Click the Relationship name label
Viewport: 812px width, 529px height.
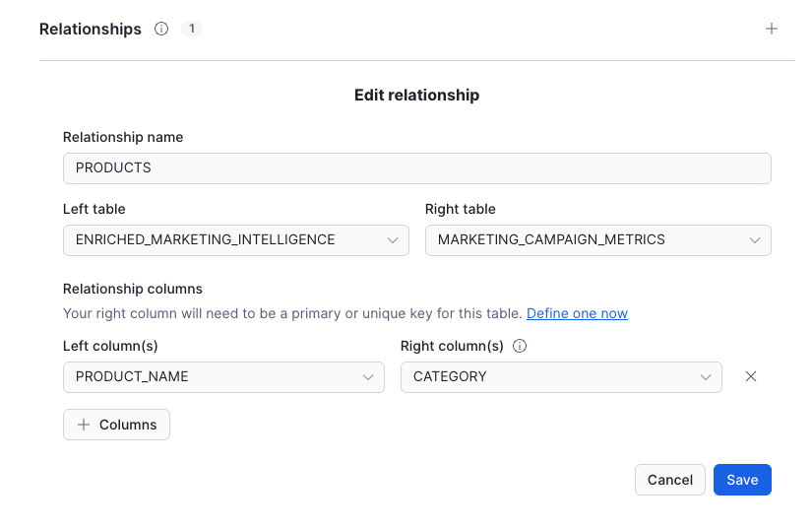pos(123,137)
